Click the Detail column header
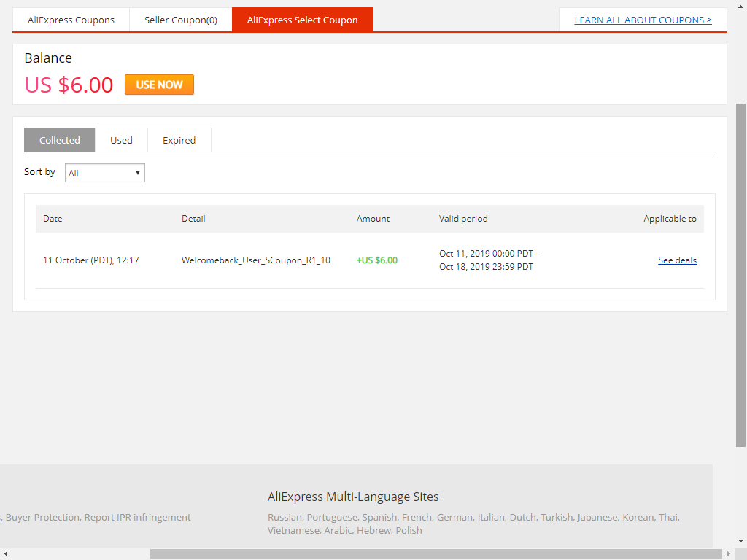Viewport: 747px width, 560px height. [193, 219]
